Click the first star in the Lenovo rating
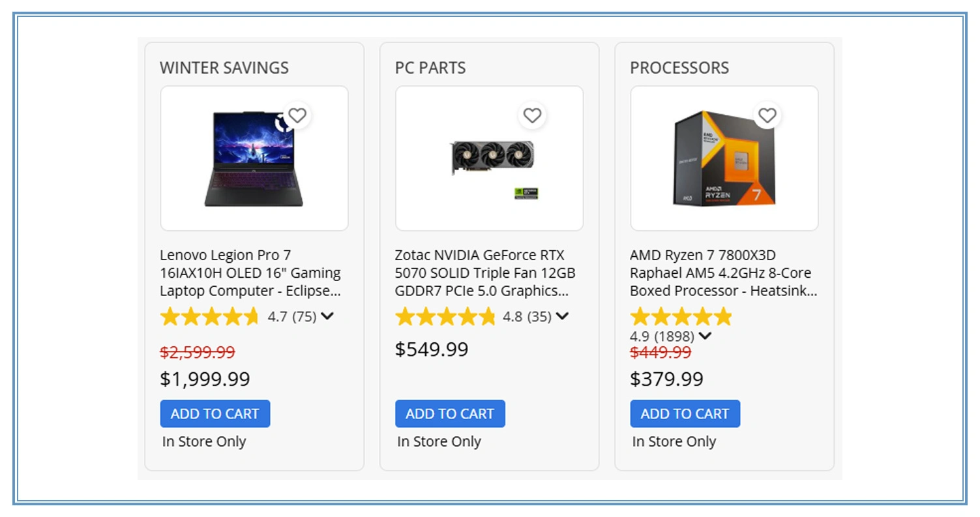This screenshot has width=980, height=517. (x=170, y=317)
